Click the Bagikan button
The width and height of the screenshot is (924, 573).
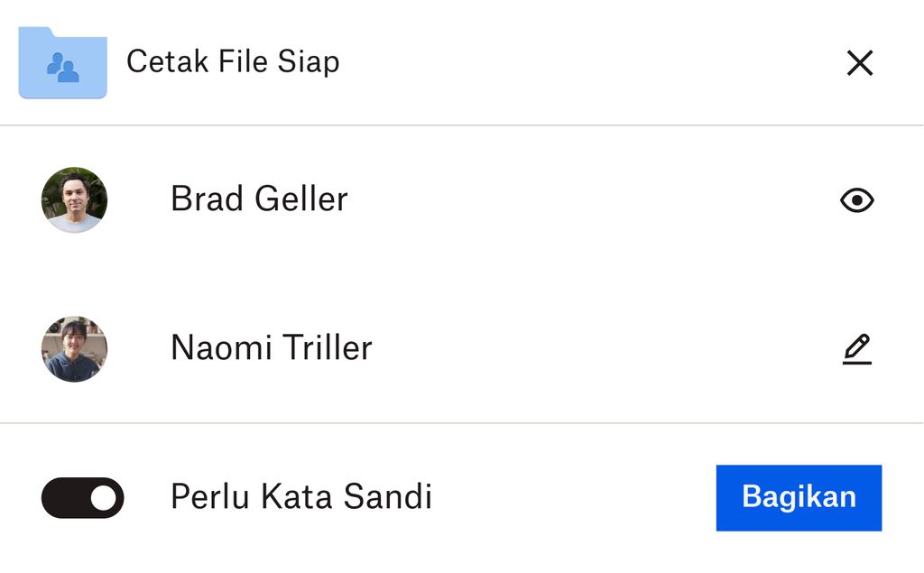point(799,497)
